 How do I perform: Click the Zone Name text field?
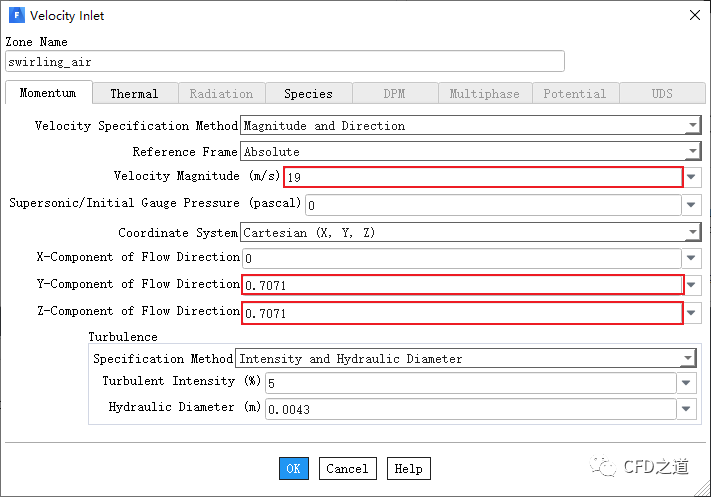pyautogui.click(x=284, y=62)
